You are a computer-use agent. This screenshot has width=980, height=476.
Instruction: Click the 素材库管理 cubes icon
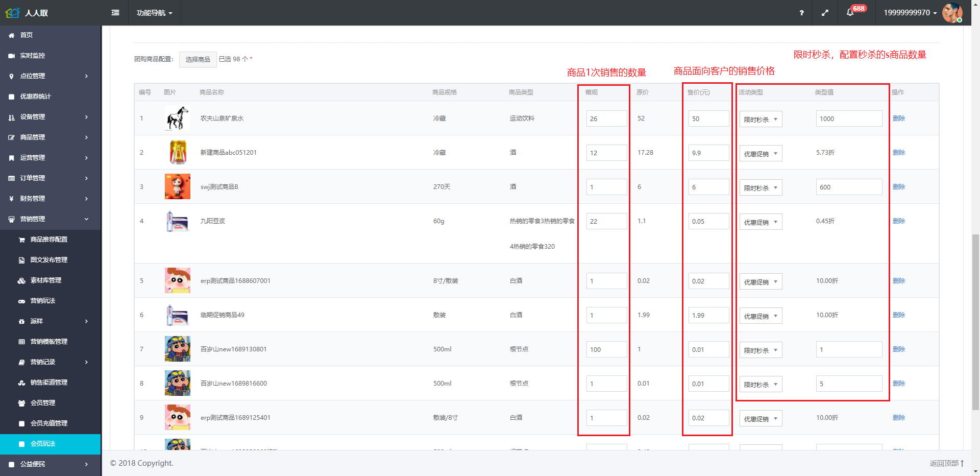(x=21, y=280)
